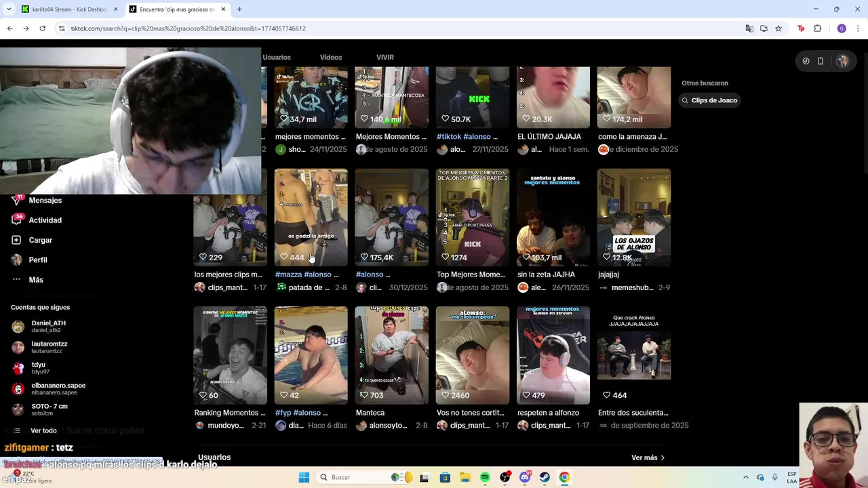Viewport: 868px width, 488px height.
Task: Switch to the Usuarios tab
Action: (x=277, y=57)
